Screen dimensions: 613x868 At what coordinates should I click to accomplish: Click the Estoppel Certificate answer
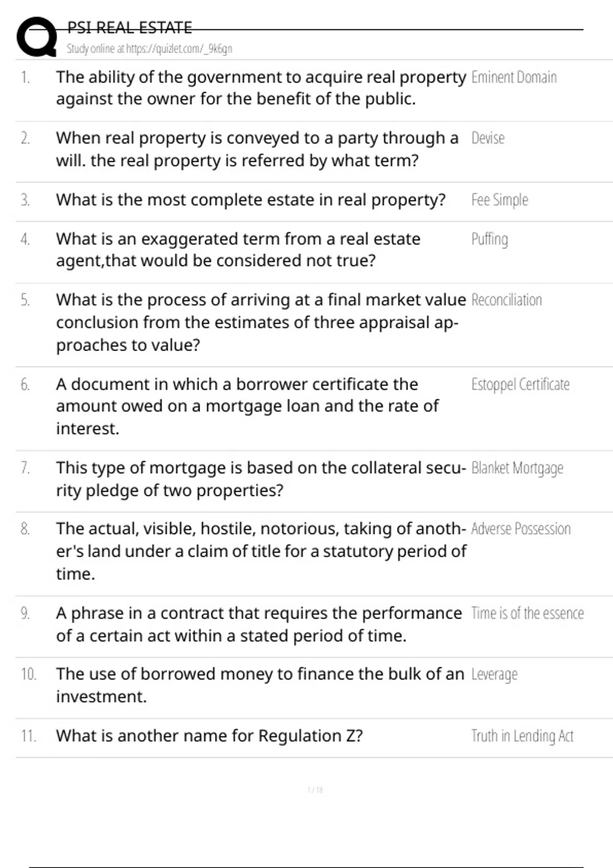point(520,384)
